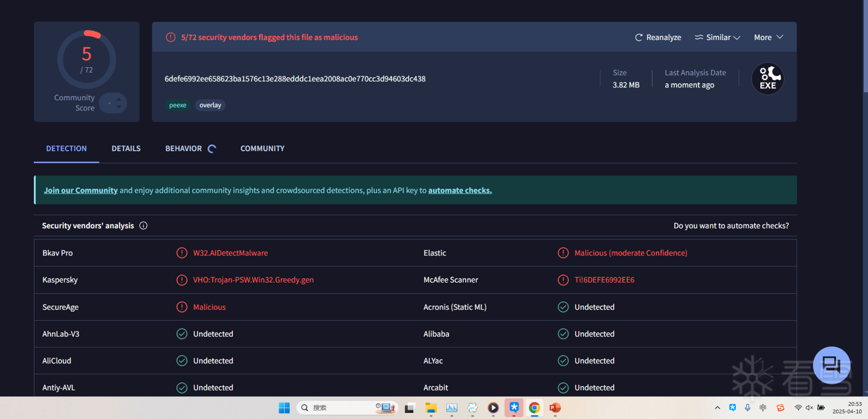Click the McAfee Scanner vendor name

(x=451, y=280)
